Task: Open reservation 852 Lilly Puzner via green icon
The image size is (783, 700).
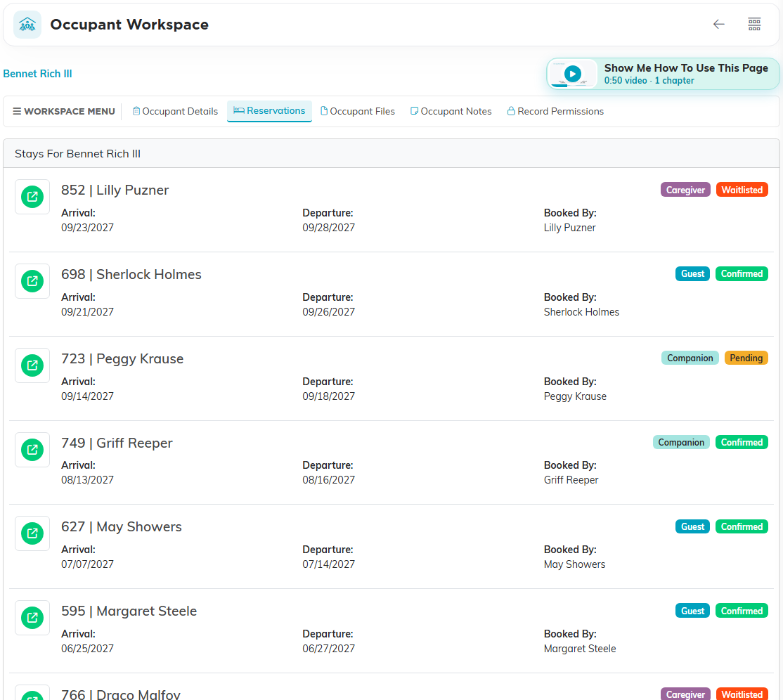Action: point(32,197)
